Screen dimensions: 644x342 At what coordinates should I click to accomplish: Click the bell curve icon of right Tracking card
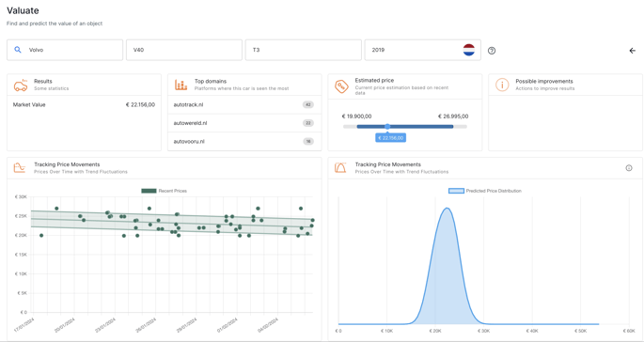click(x=340, y=167)
